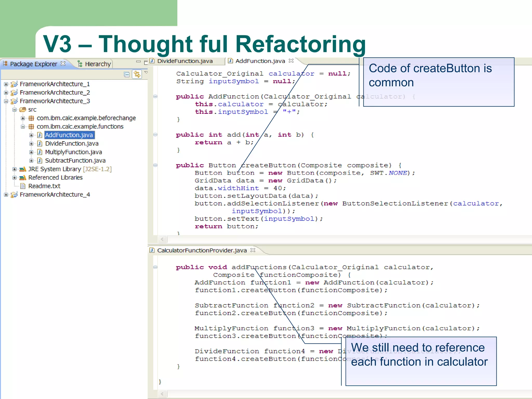Click JRE System Library icon

[23, 169]
